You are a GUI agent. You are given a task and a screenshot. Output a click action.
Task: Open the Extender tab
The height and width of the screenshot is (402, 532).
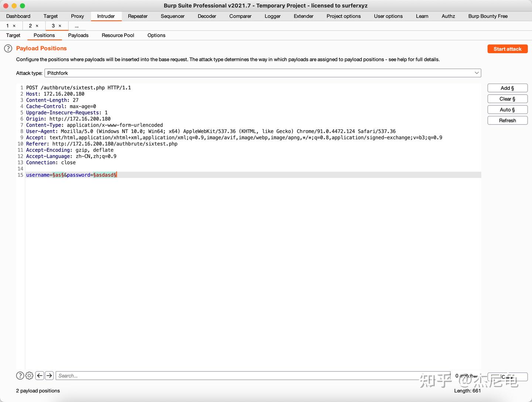(x=304, y=16)
